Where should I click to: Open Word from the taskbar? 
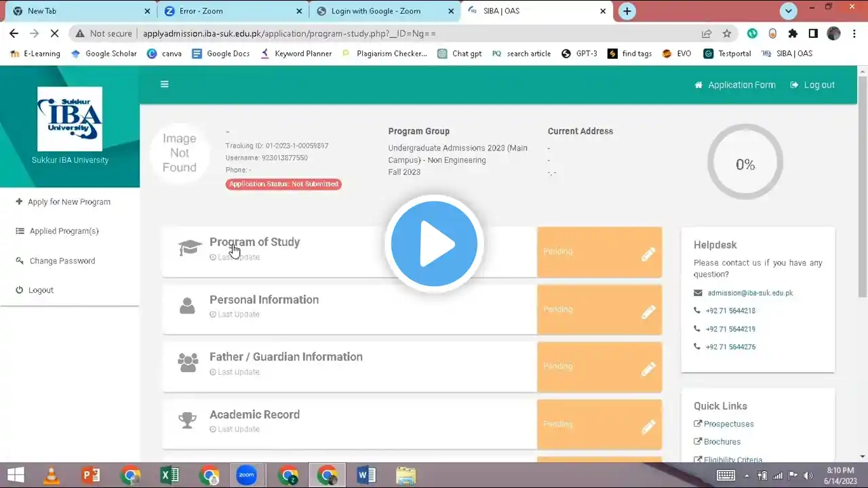tap(366, 475)
